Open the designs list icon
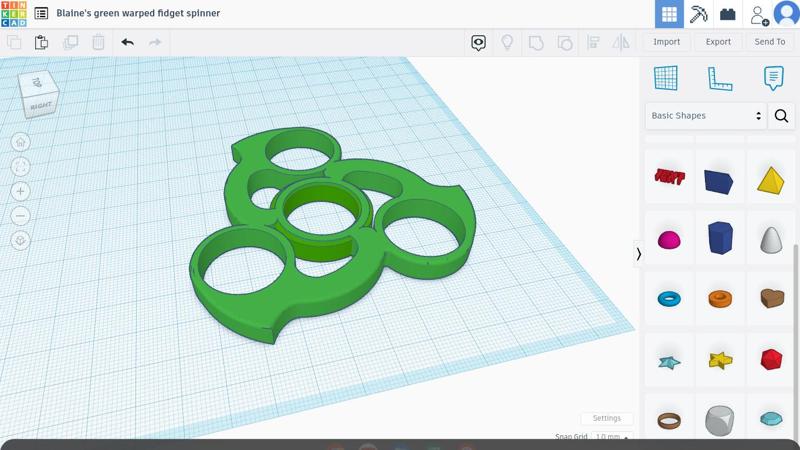Image resolution: width=800 pixels, height=450 pixels. 41,13
